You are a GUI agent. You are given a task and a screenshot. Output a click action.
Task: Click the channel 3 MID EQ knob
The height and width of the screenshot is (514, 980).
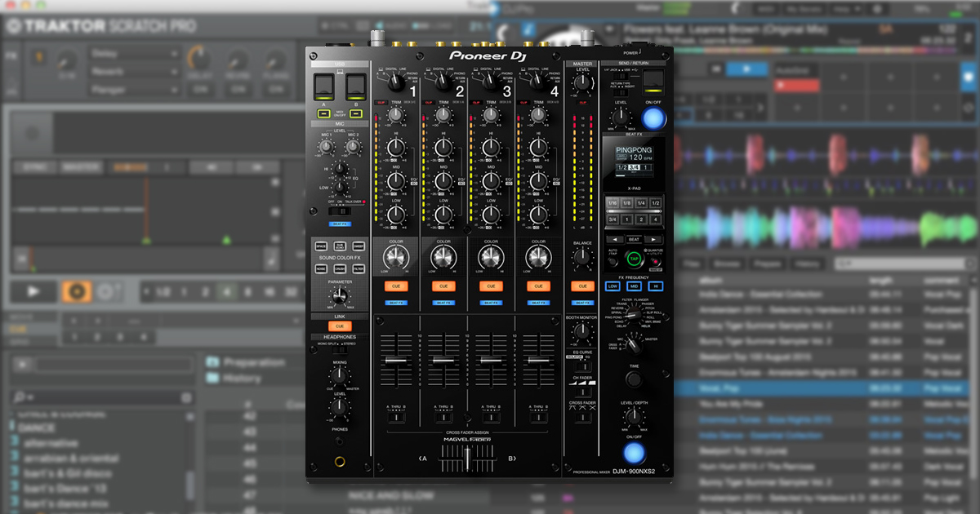(490, 181)
